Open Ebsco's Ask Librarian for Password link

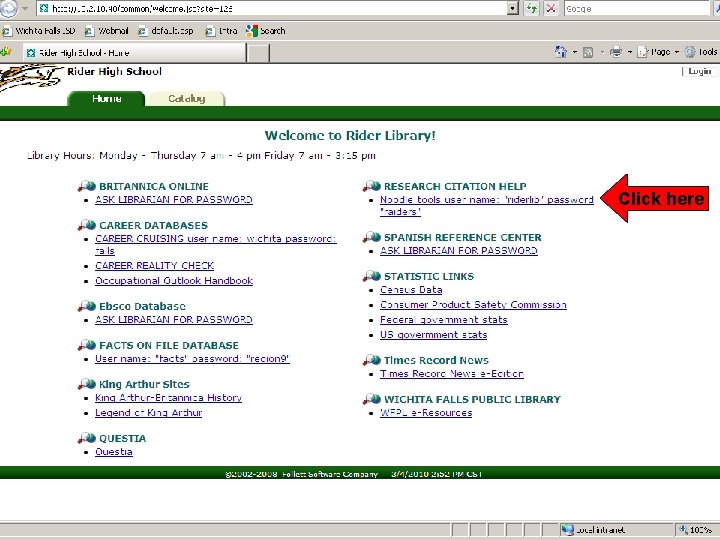tap(174, 320)
